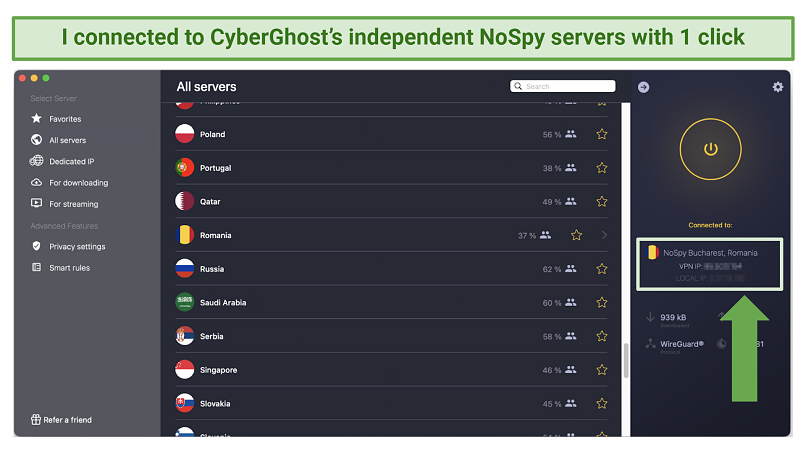The image size is (806, 453).
Task: Click the Romania flag icon
Action: [x=185, y=235]
